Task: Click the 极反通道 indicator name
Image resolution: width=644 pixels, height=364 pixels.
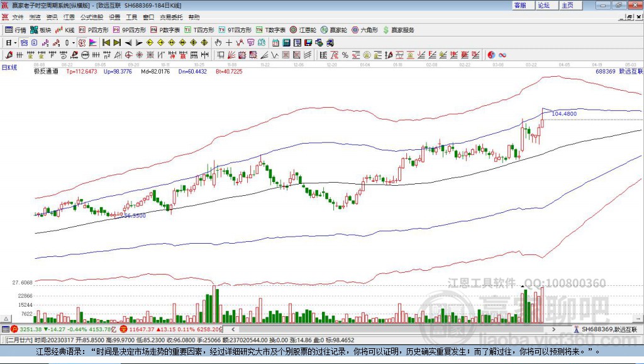Action: (46, 71)
